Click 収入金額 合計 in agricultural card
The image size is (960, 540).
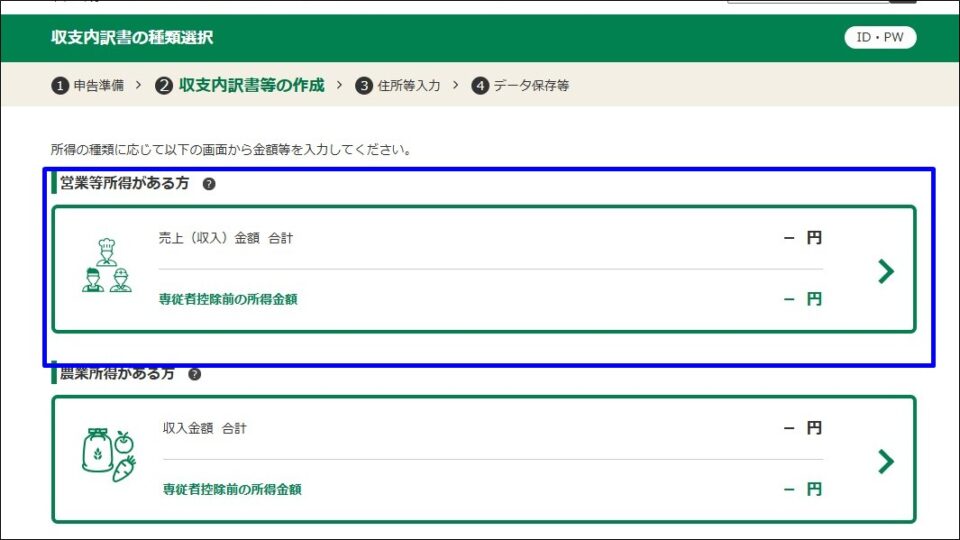tap(205, 428)
